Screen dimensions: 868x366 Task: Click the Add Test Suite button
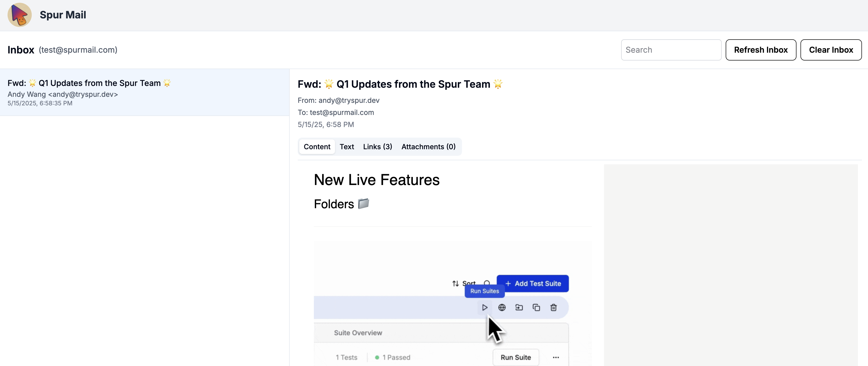point(533,283)
